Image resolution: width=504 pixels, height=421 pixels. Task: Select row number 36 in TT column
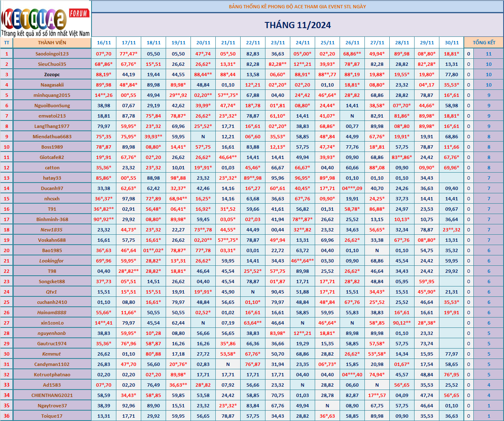tap(7, 416)
